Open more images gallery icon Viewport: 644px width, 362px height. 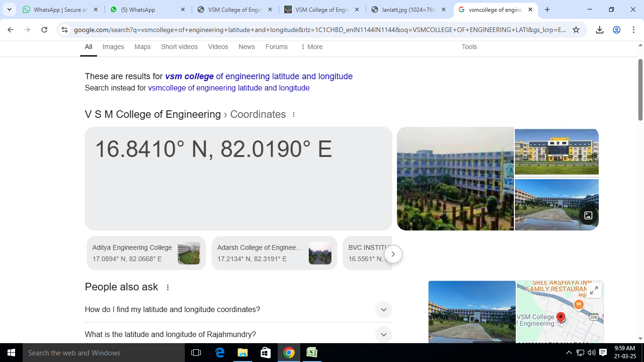(588, 215)
